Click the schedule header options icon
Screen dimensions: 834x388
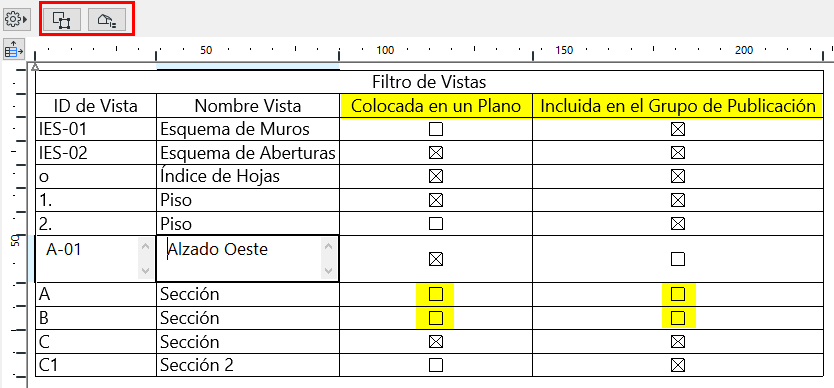pos(14,49)
